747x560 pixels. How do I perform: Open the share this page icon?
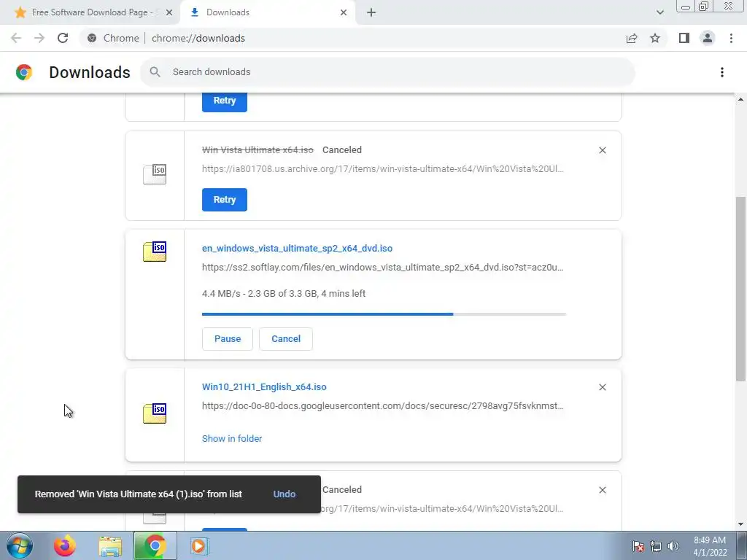(x=632, y=38)
